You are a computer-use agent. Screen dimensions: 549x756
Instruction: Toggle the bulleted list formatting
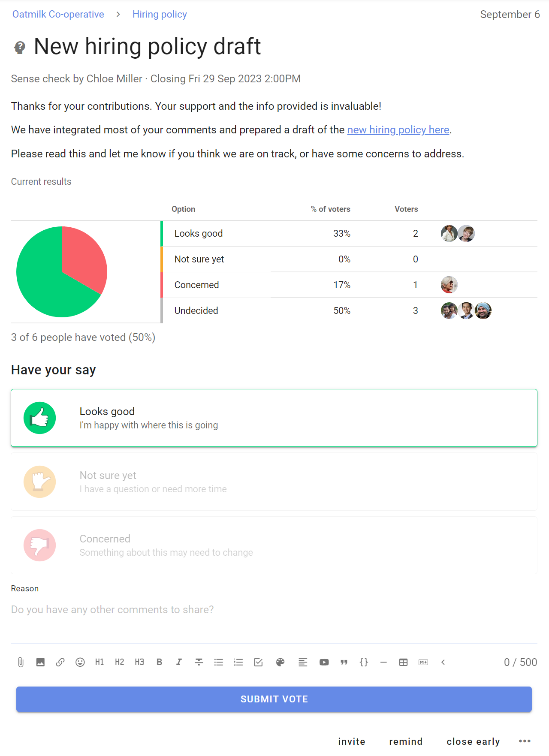pyautogui.click(x=218, y=662)
